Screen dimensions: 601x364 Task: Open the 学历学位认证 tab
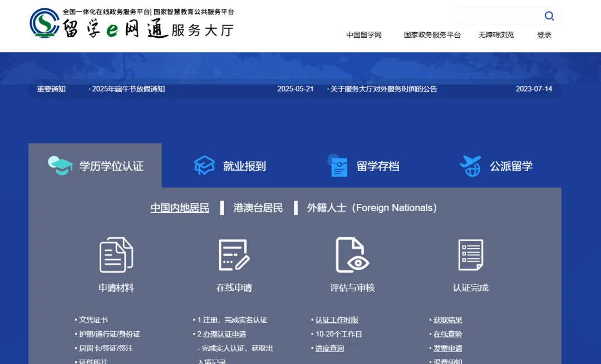[x=95, y=166]
